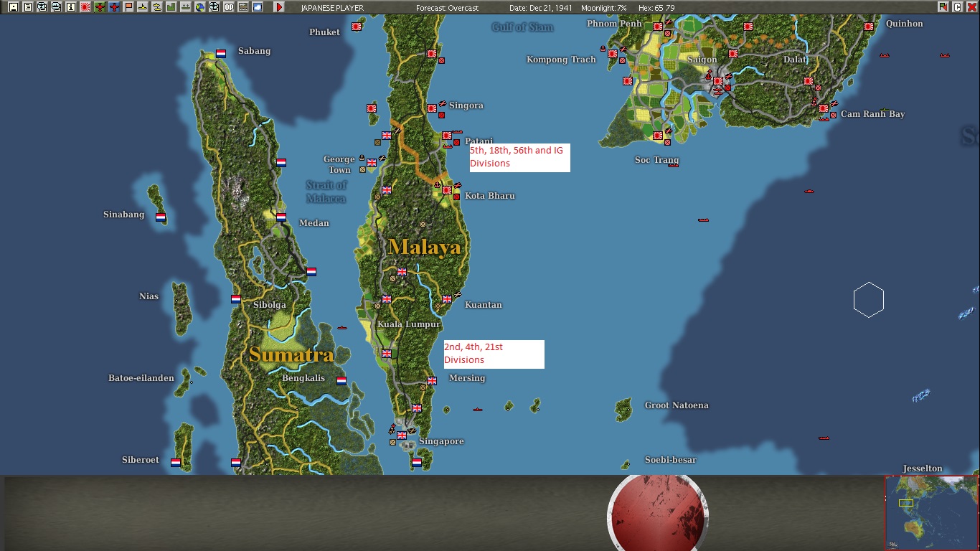The height and width of the screenshot is (551, 980).
Task: Click the red play arrow in toolbar
Action: point(279,7)
